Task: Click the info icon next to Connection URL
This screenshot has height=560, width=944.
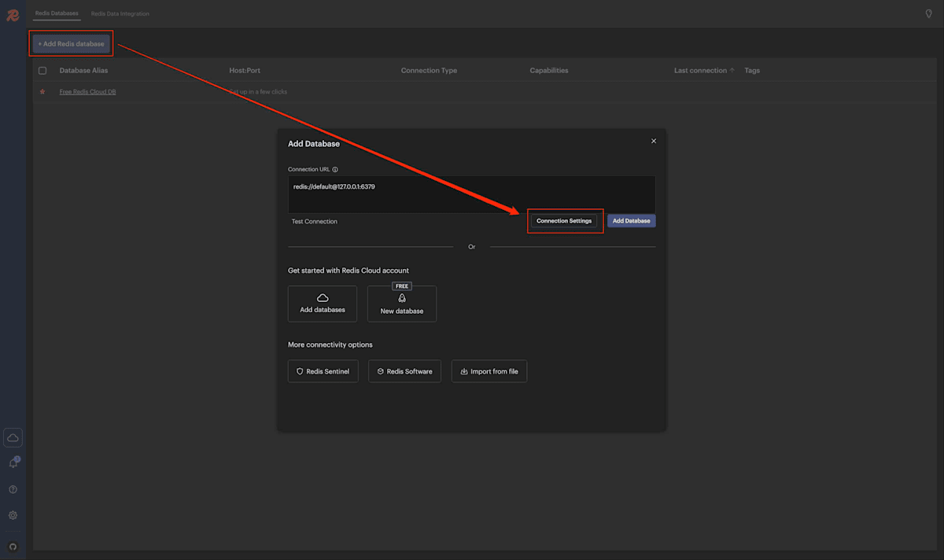Action: click(x=335, y=169)
